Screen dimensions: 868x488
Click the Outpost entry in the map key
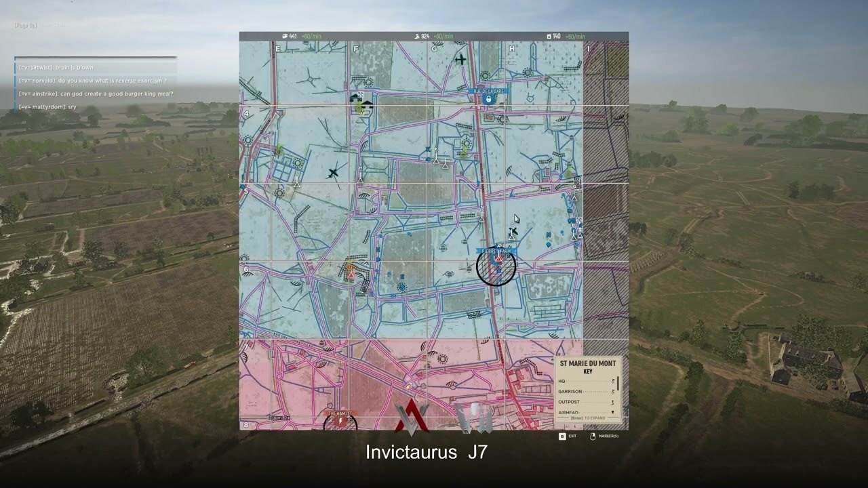coord(587,402)
